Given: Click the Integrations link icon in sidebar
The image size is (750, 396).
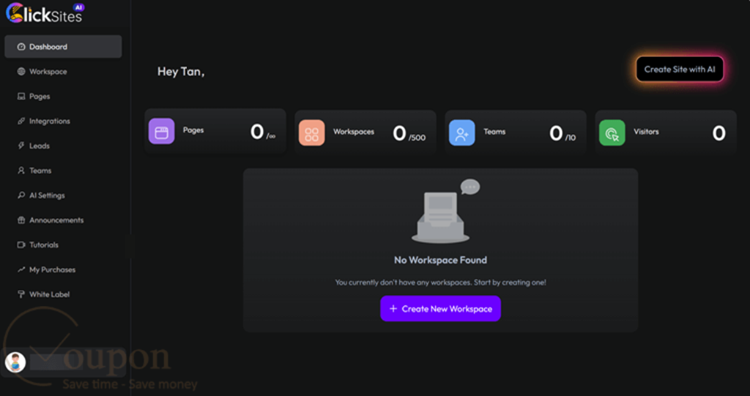Looking at the screenshot, I should (21, 121).
